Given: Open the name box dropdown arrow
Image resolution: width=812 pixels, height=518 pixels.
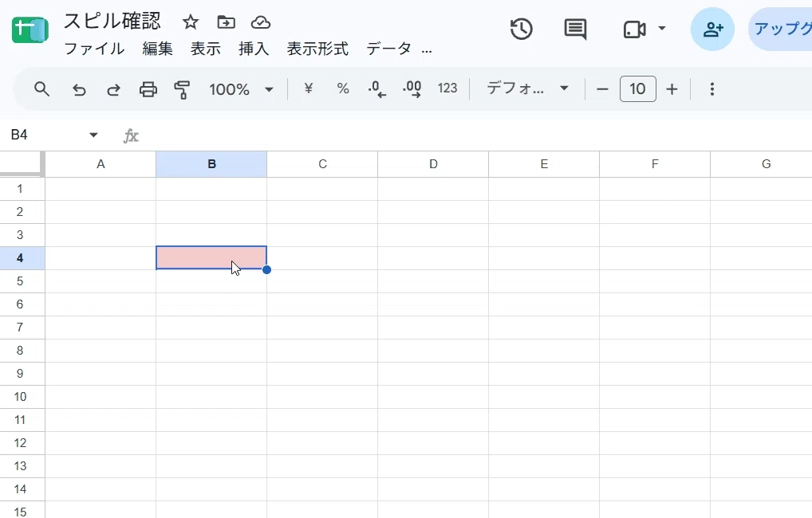Looking at the screenshot, I should pyautogui.click(x=93, y=135).
